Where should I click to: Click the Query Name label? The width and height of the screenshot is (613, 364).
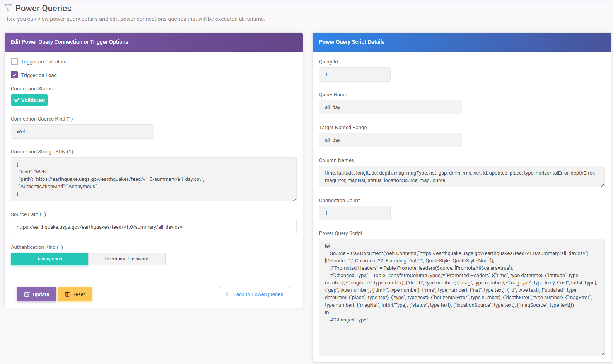point(333,95)
